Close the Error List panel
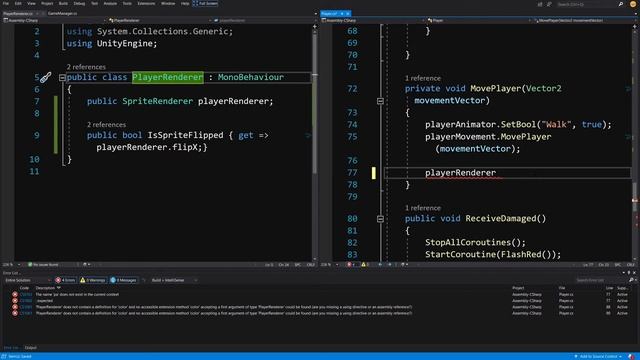 (x=634, y=273)
